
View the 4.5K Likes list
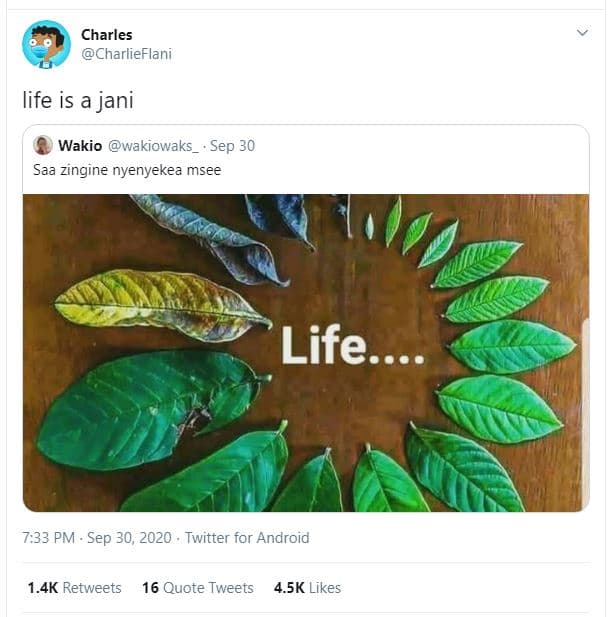307,588
